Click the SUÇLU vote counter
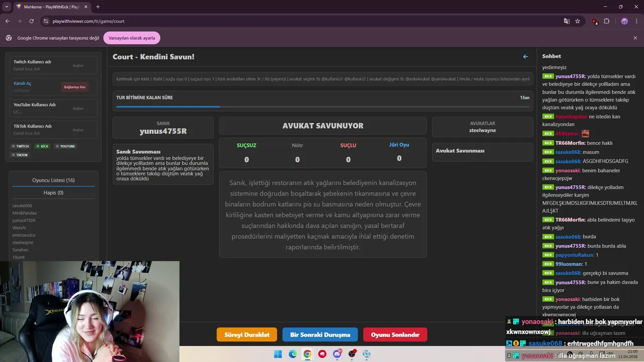This screenshot has width=644, height=362. [x=348, y=152]
